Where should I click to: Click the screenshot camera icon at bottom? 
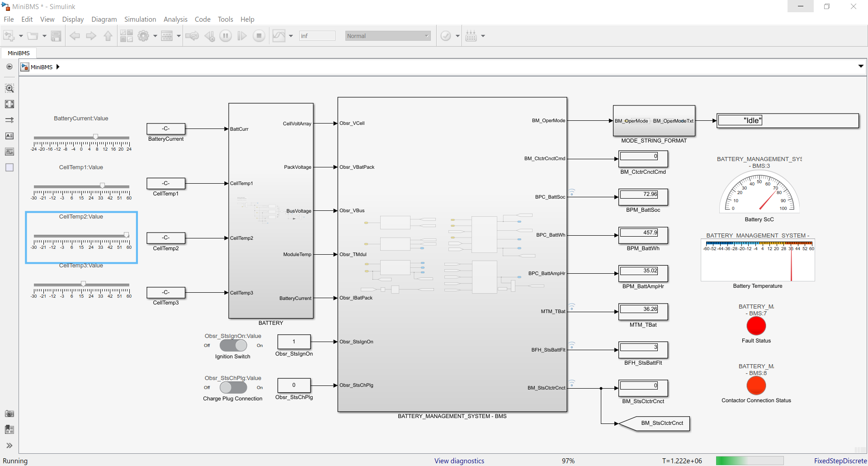(9, 414)
